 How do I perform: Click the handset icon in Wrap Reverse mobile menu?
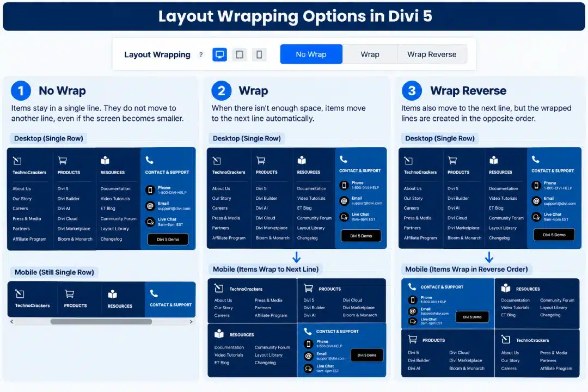click(x=412, y=286)
